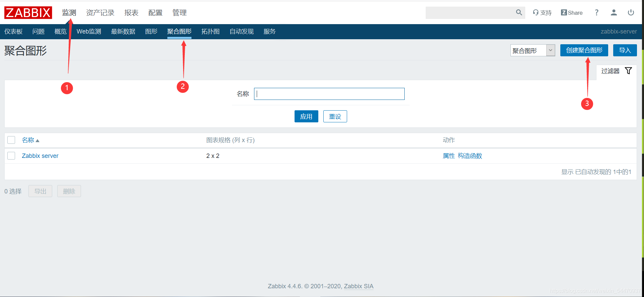The width and height of the screenshot is (644, 297).
Task: Open the Zabbix server screen link
Action: coord(40,156)
